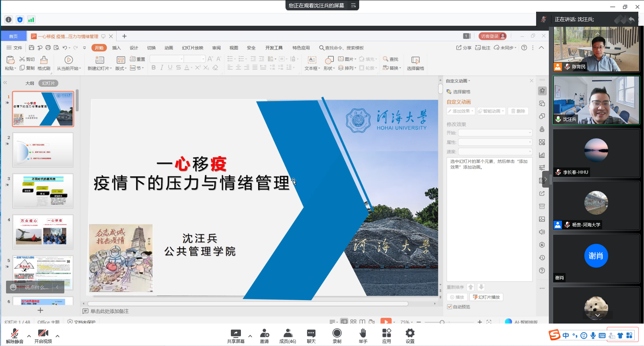This screenshot has width=644, height=346.
Task: Click the Slide Show Play button
Action: coord(487,297)
